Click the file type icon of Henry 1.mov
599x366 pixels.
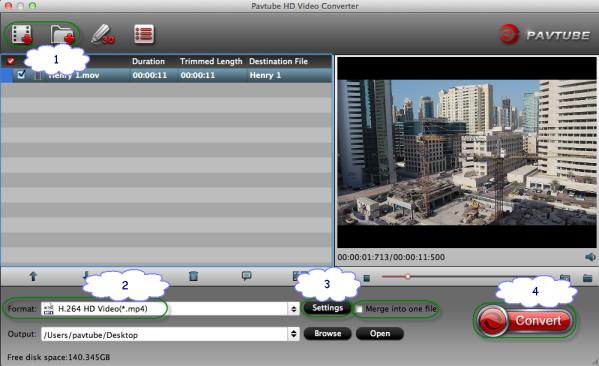click(x=38, y=75)
